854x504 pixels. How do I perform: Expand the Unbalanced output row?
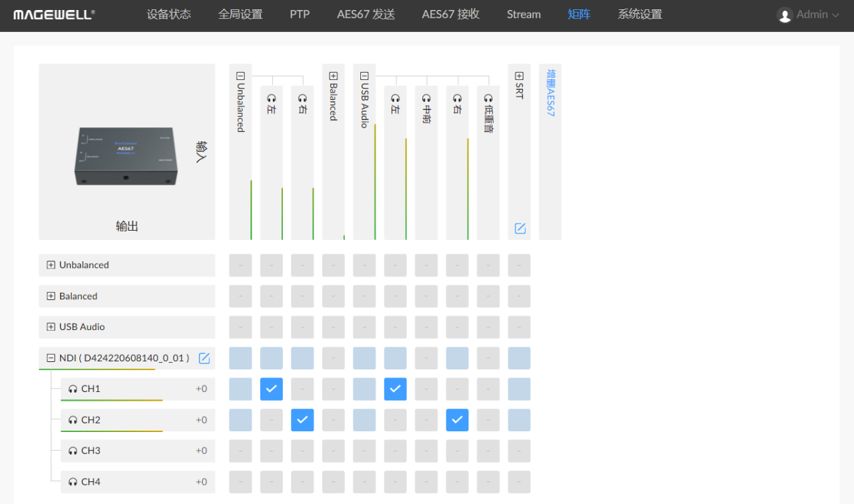51,265
